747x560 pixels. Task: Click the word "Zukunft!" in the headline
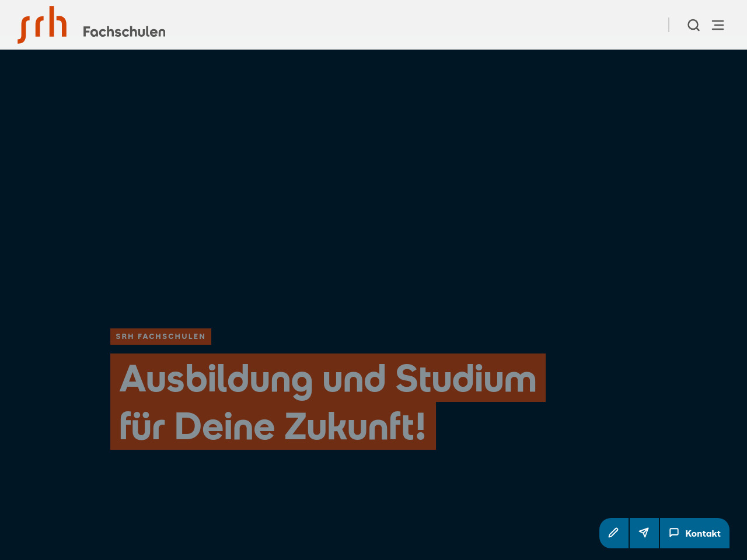355,426
